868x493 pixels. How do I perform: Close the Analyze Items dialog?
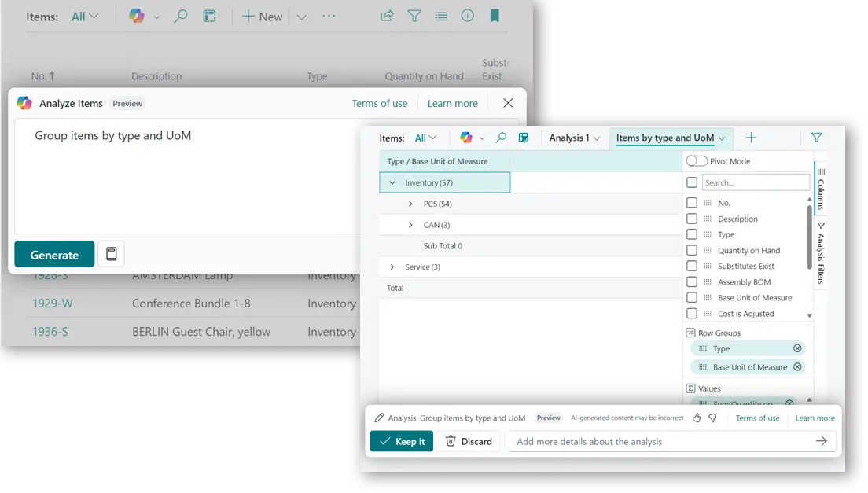point(508,103)
